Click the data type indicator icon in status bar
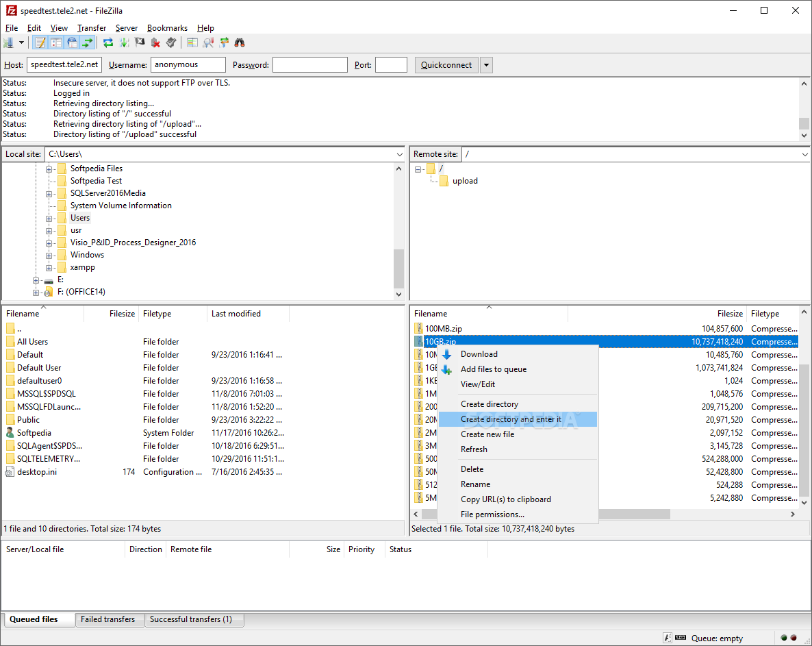The height and width of the screenshot is (646, 812). point(668,638)
